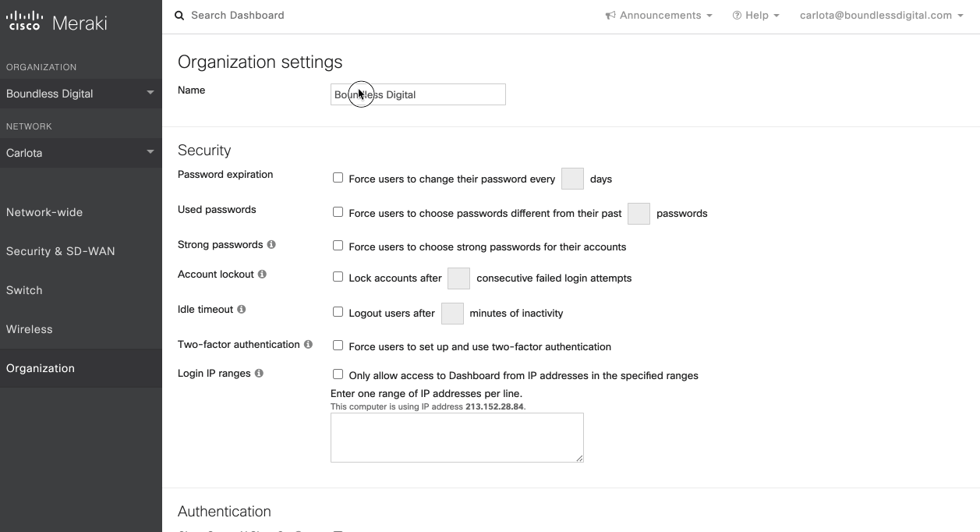Viewport: 980px width, 532px height.
Task: Click the failed login attempts field
Action: [458, 278]
